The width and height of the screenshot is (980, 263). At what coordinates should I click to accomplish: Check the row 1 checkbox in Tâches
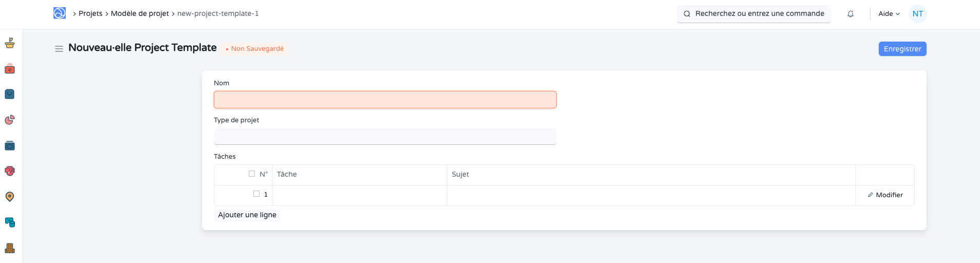click(256, 194)
